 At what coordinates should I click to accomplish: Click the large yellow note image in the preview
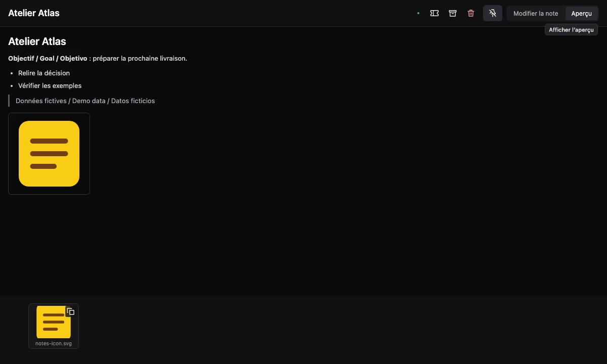point(49,154)
